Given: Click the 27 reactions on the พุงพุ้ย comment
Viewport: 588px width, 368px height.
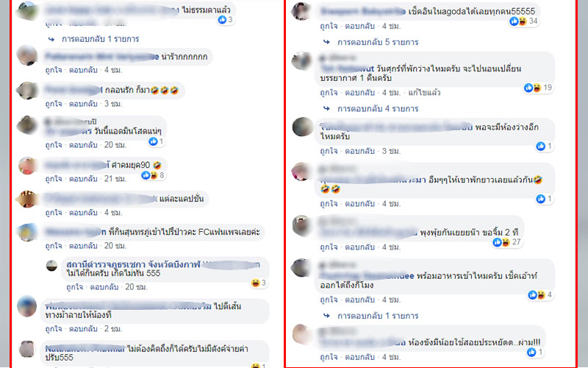Looking at the screenshot, I should click(x=506, y=242).
